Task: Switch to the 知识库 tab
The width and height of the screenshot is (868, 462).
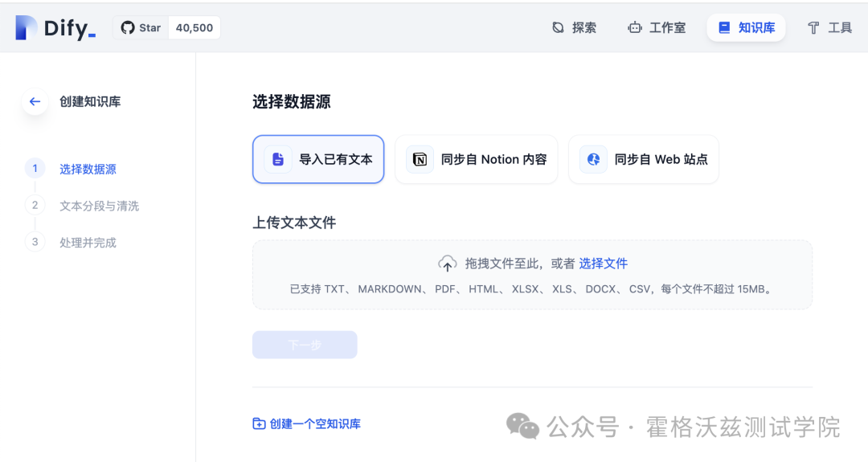Action: click(x=746, y=27)
